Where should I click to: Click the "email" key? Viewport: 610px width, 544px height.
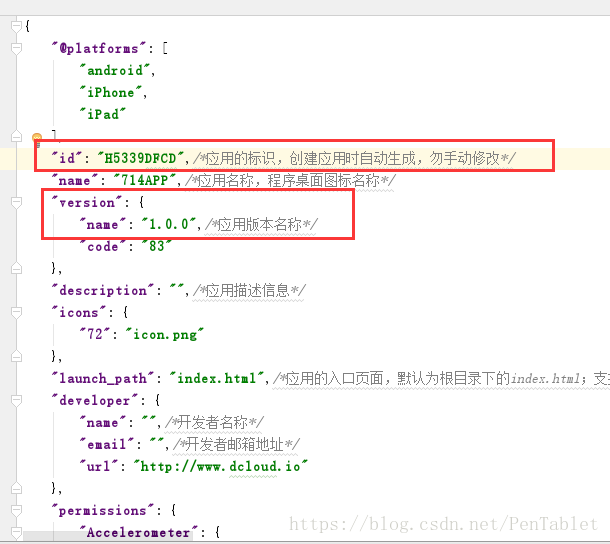click(x=107, y=444)
